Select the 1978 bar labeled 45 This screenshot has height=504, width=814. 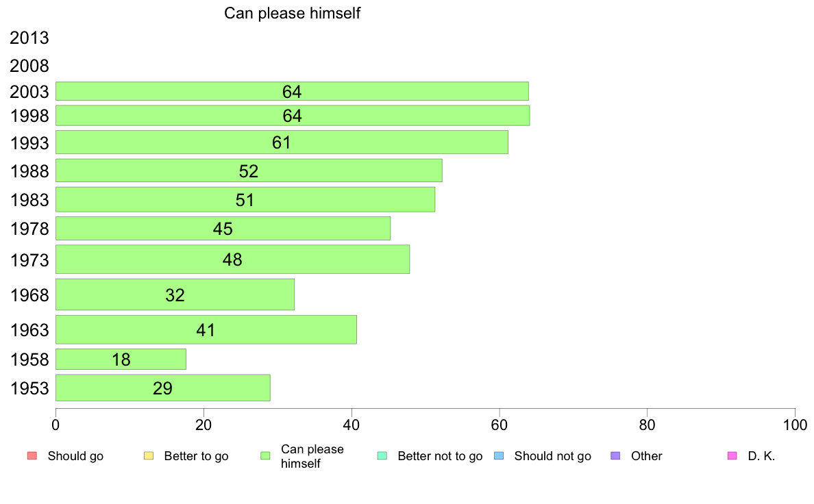point(223,229)
